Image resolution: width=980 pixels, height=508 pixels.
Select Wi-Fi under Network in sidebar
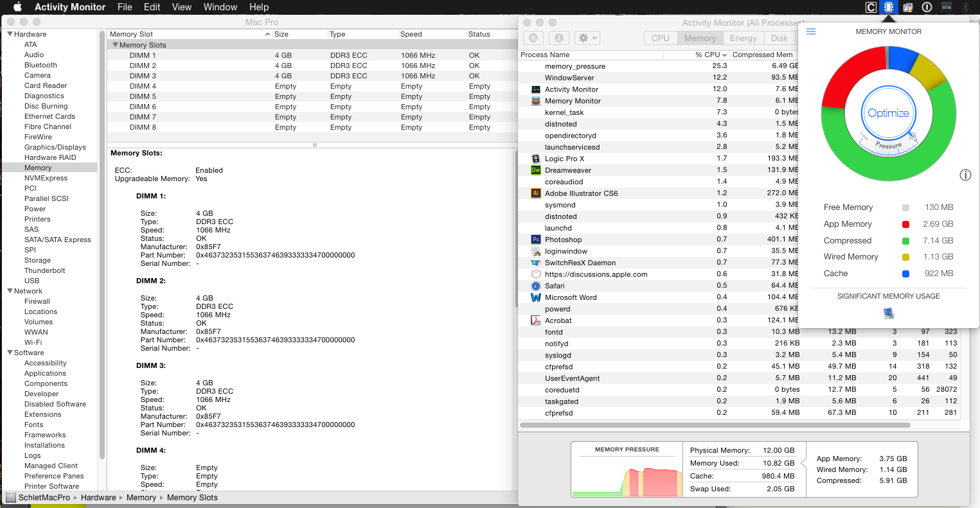click(x=33, y=342)
